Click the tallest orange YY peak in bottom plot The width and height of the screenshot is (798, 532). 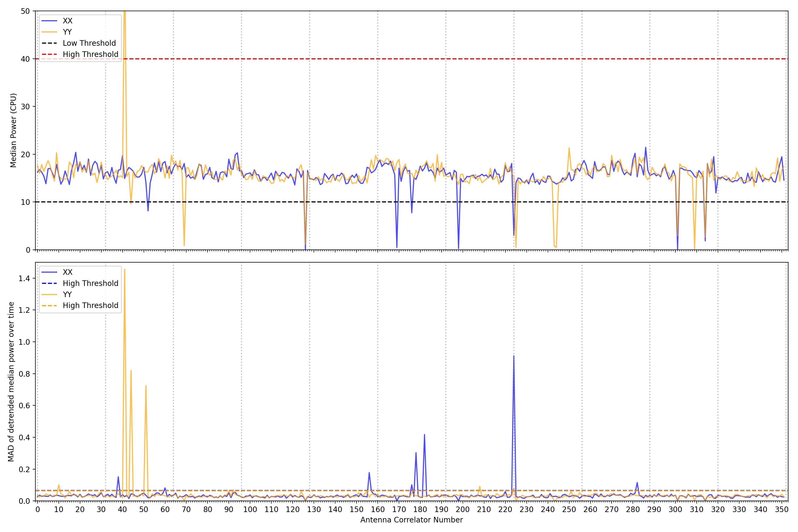pyautogui.click(x=124, y=270)
